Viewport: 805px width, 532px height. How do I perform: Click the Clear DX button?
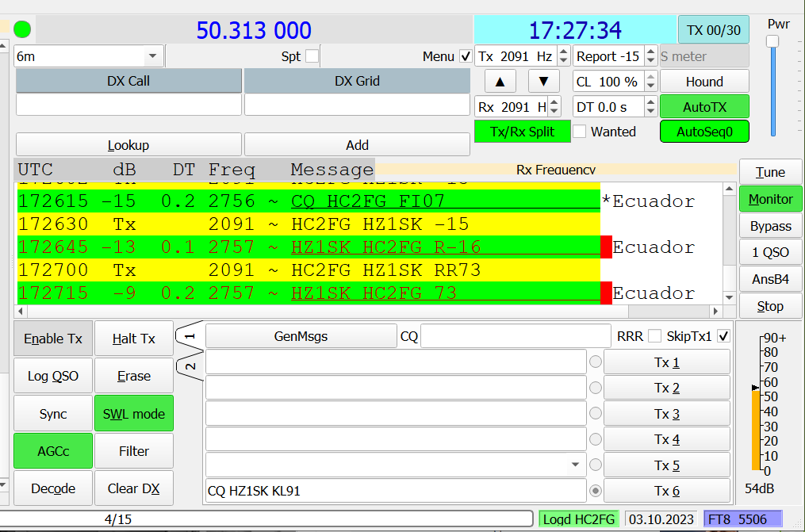click(133, 488)
